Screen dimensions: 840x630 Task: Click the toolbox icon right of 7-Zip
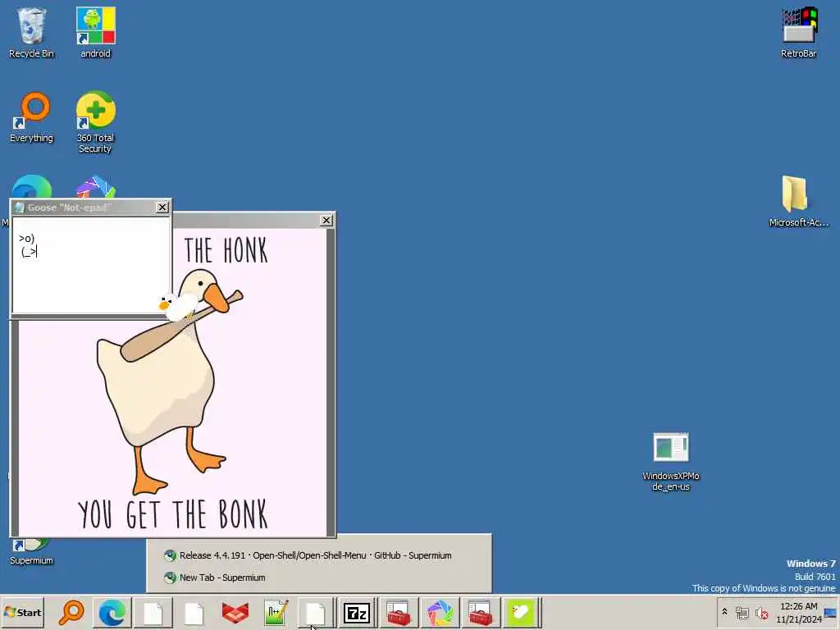coord(399,612)
